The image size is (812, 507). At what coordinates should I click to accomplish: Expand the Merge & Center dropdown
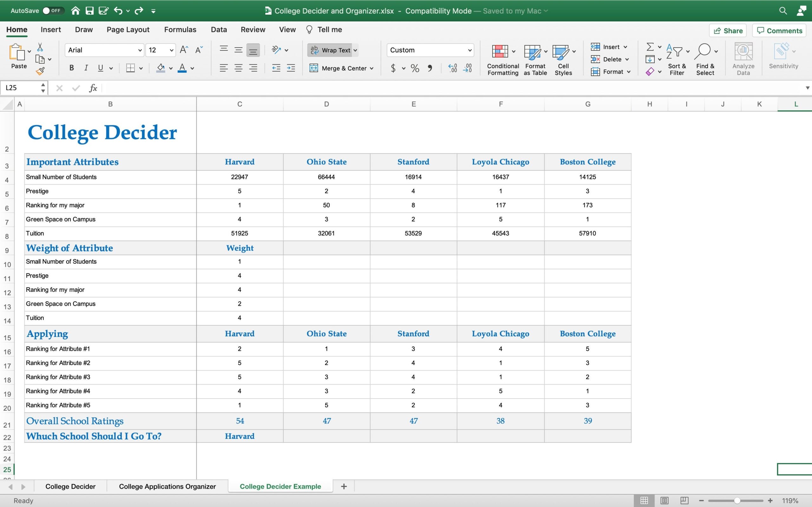coord(372,68)
